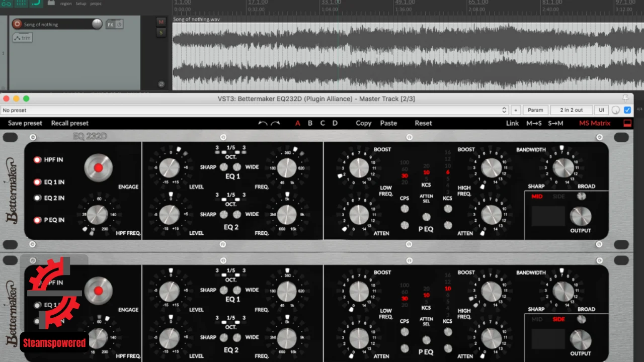Click top unit low ATTEN knob

tap(359, 215)
